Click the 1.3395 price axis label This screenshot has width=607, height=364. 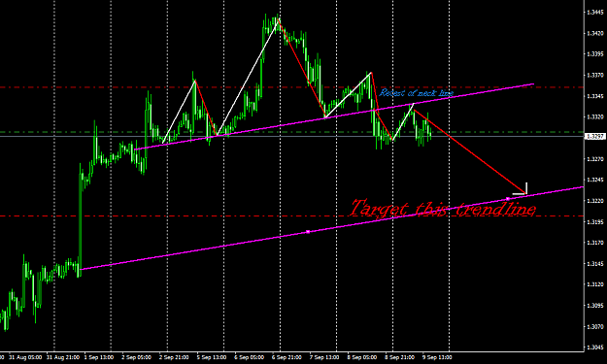pos(595,54)
